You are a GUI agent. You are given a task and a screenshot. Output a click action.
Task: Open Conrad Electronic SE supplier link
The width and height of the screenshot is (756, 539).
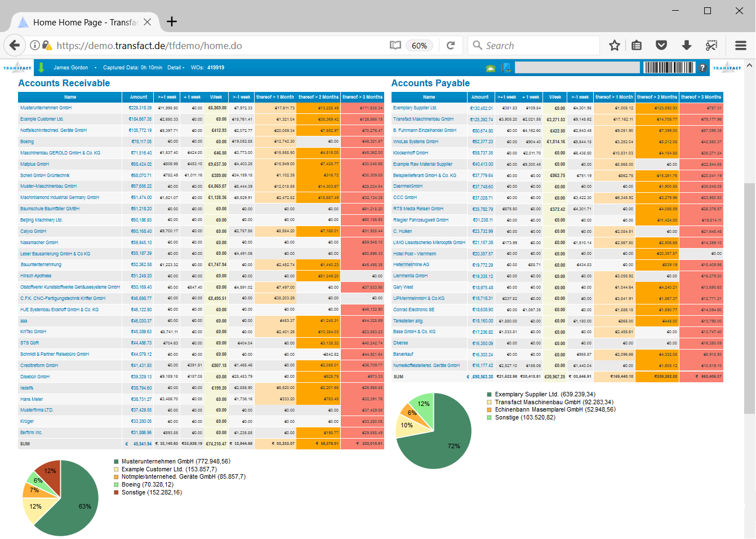414,310
